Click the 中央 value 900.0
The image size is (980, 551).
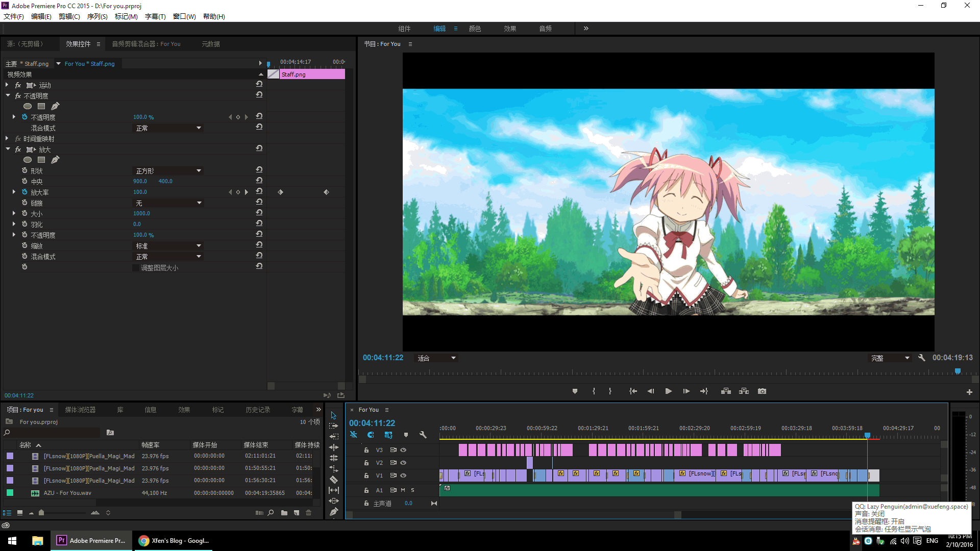point(140,181)
